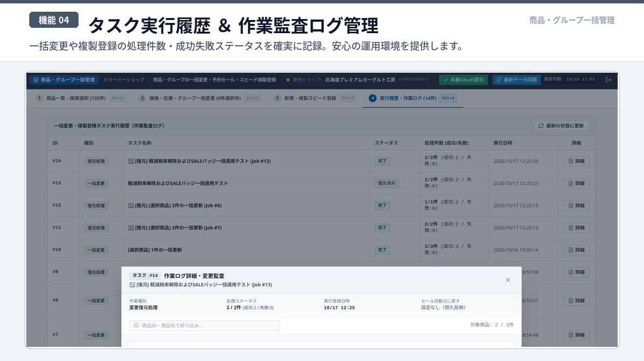Open 詳細 for task #14
Image resolution: width=644 pixels, height=361 pixels.
[x=576, y=161]
